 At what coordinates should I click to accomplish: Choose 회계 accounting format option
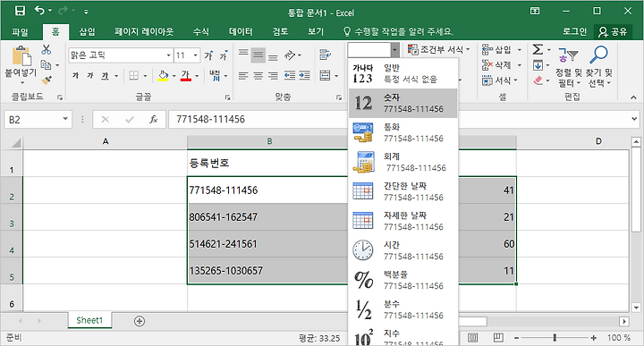[402, 162]
